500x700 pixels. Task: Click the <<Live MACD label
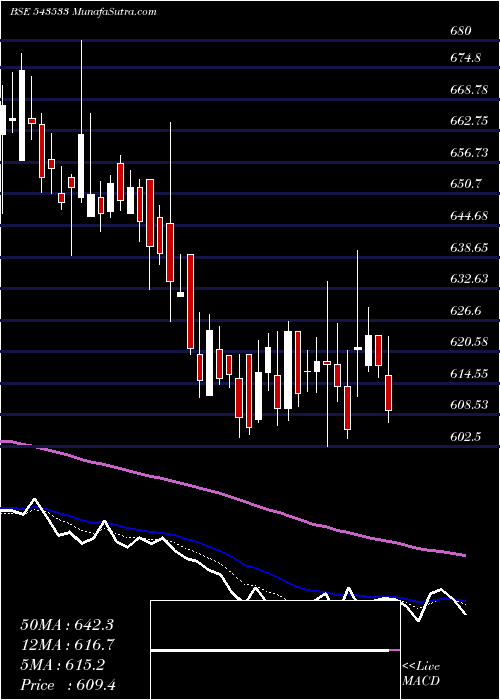(421, 674)
